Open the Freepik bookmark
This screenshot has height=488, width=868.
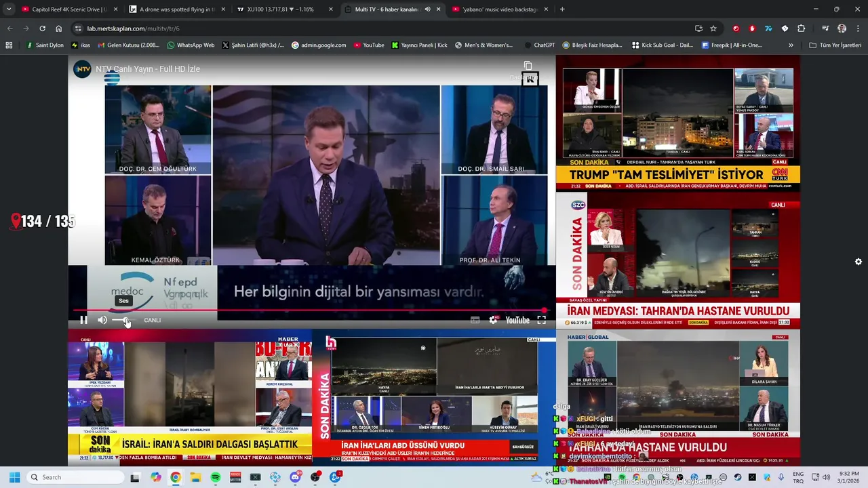(732, 45)
